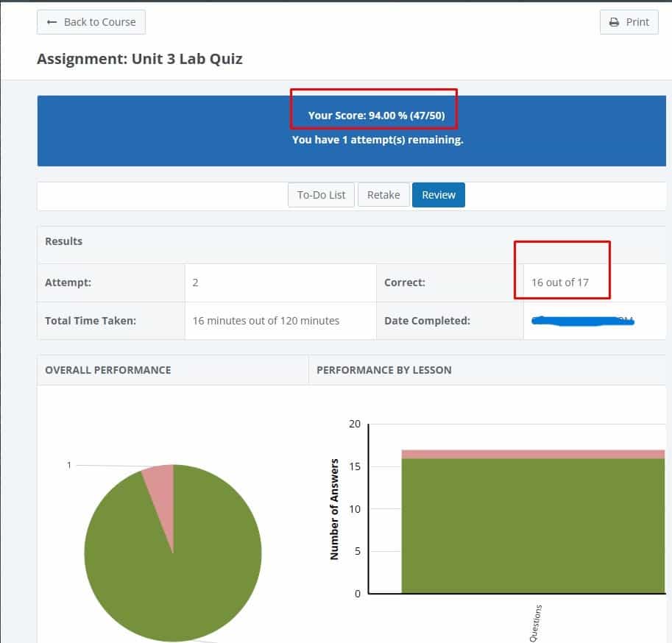Select the Overall Performance heading

click(x=108, y=370)
